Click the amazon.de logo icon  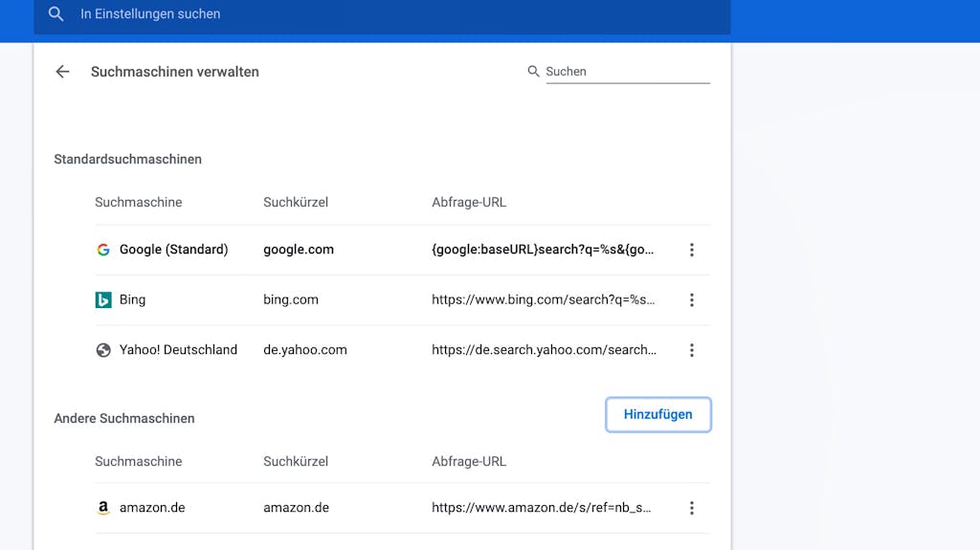103,508
